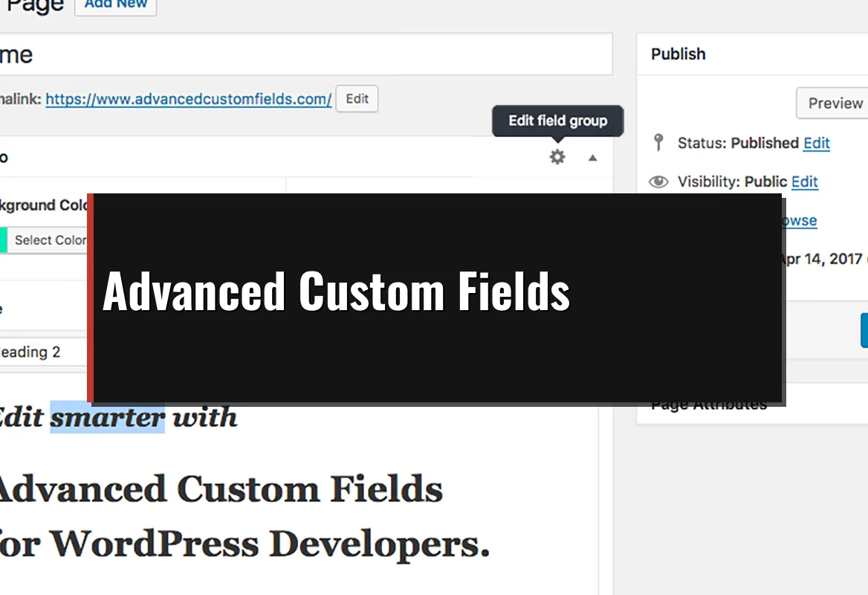Click the Edit field group gear icon

[557, 157]
